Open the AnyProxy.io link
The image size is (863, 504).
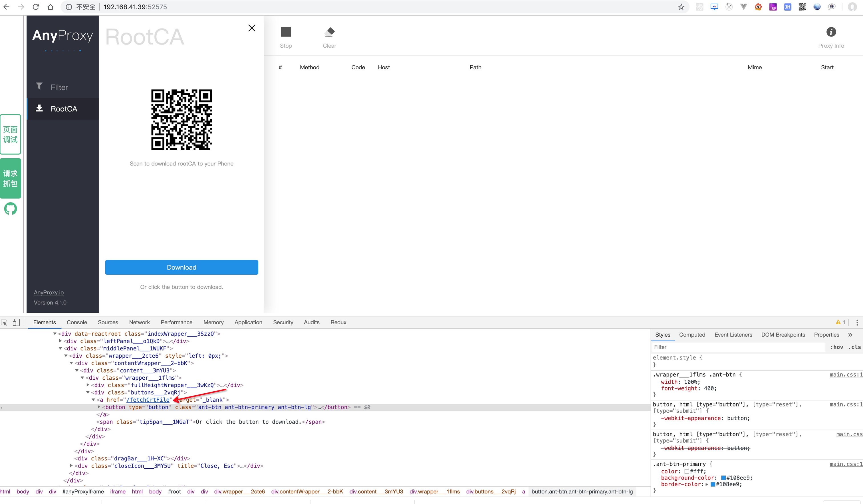[49, 292]
